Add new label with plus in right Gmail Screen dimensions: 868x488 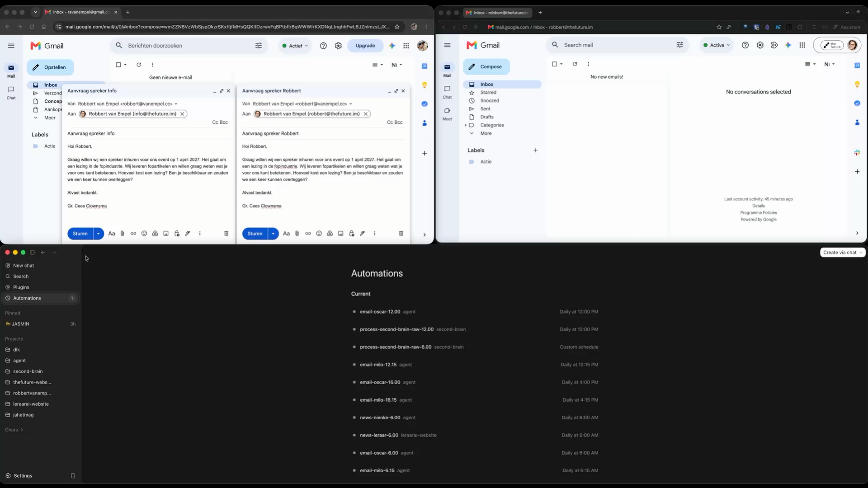[535, 150]
